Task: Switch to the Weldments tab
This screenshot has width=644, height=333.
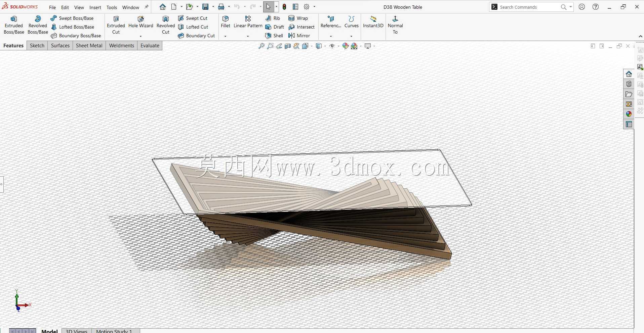Action: click(121, 46)
